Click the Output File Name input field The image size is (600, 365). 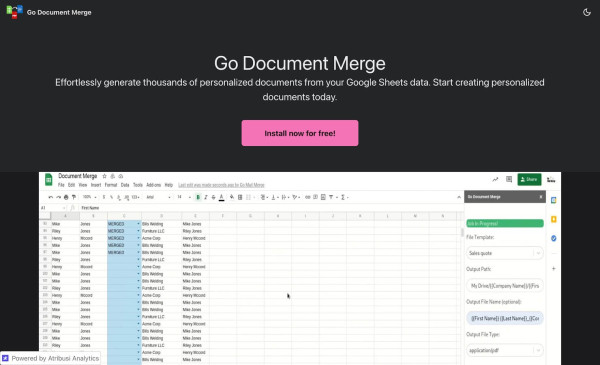[505, 318]
